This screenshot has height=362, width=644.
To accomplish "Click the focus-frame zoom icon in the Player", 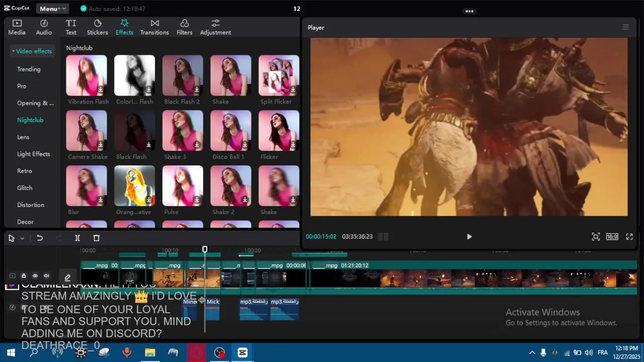I will (x=596, y=237).
